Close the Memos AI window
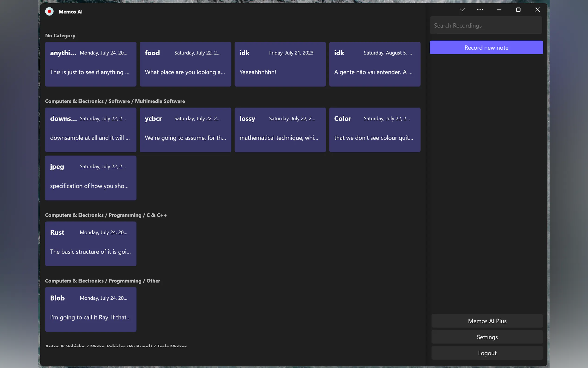 [538, 10]
